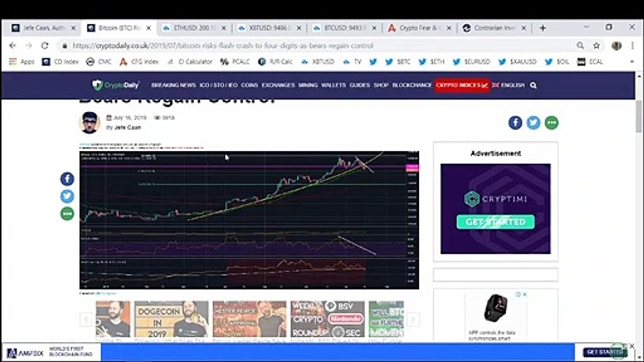Click the Crypto Daily logo
Screen dimensions: 644x362
click(x=115, y=85)
